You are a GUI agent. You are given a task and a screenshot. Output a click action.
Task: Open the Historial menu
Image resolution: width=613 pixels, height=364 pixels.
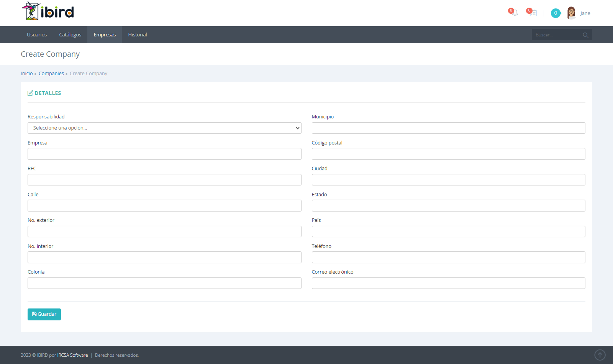pos(138,34)
